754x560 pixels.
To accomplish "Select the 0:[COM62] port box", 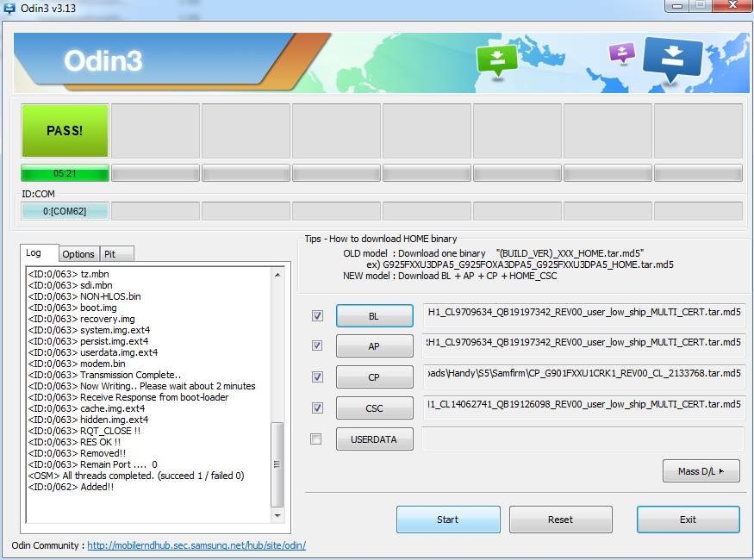I will (65, 211).
